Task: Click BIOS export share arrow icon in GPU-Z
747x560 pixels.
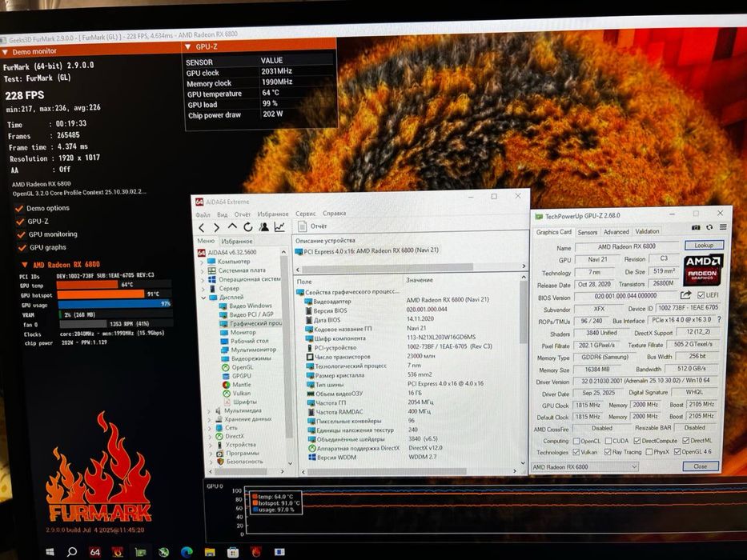Action: pos(685,295)
